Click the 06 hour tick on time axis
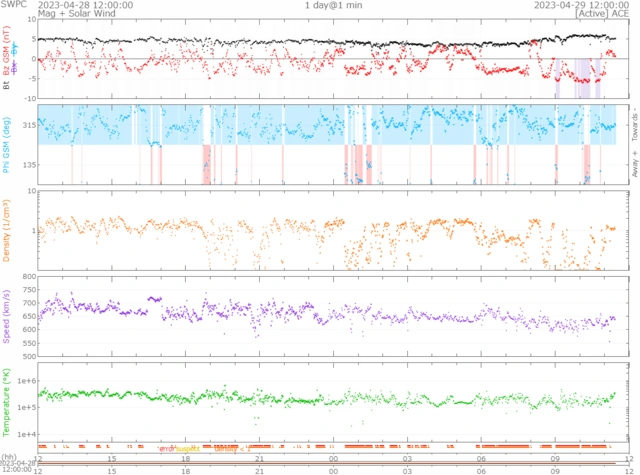Screen dimensions: 640x475 pos(481,457)
